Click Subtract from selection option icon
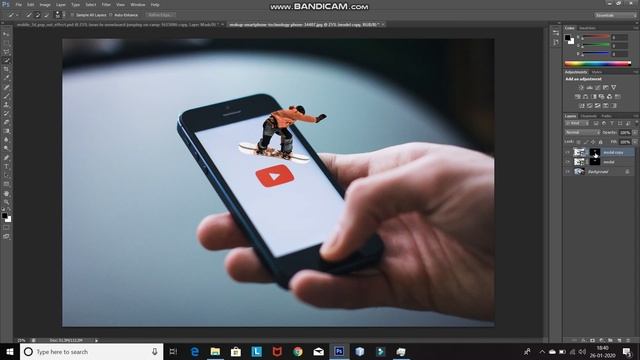Screen dimensions: 640x360 (47, 15)
